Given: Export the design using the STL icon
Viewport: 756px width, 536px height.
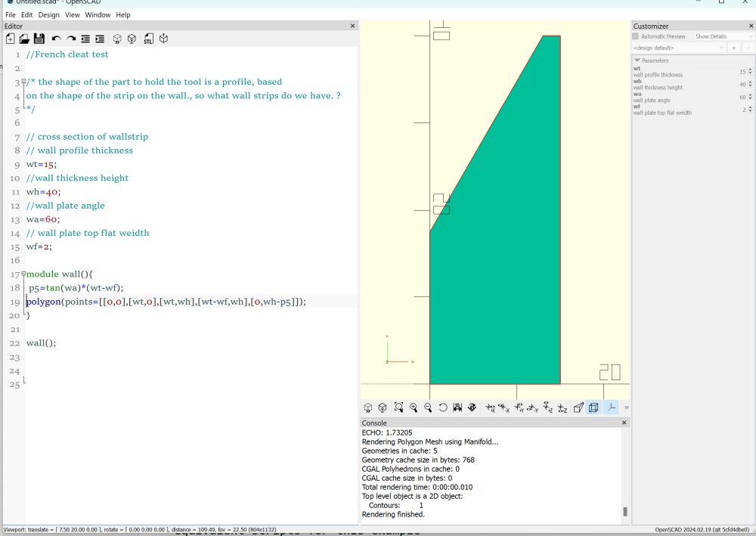Looking at the screenshot, I should 149,39.
